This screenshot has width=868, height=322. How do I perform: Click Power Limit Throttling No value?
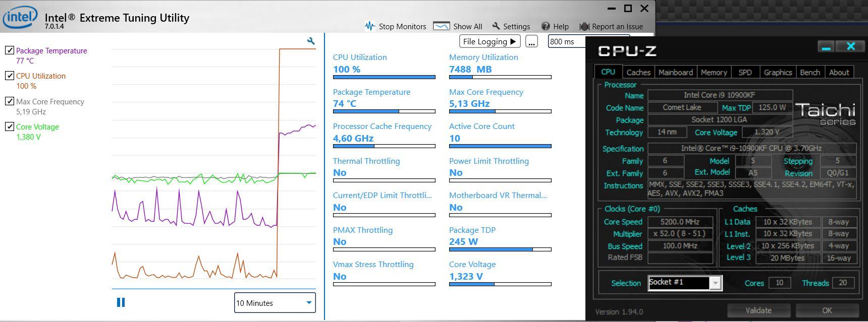point(456,172)
